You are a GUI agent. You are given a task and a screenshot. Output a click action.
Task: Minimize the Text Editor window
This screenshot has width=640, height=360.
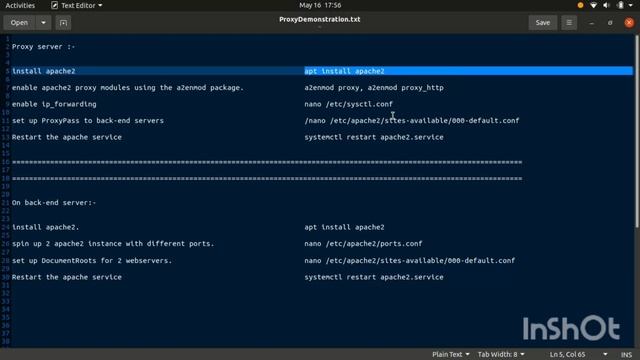tap(591, 23)
